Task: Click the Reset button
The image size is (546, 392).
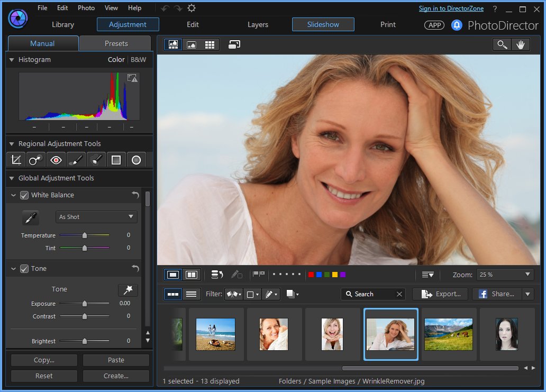Action: point(44,376)
